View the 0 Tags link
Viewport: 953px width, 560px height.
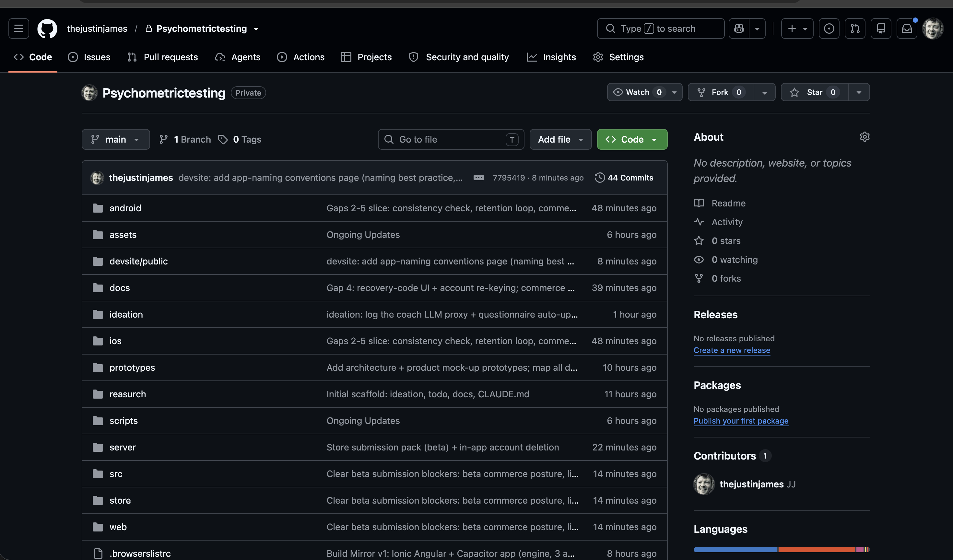240,140
